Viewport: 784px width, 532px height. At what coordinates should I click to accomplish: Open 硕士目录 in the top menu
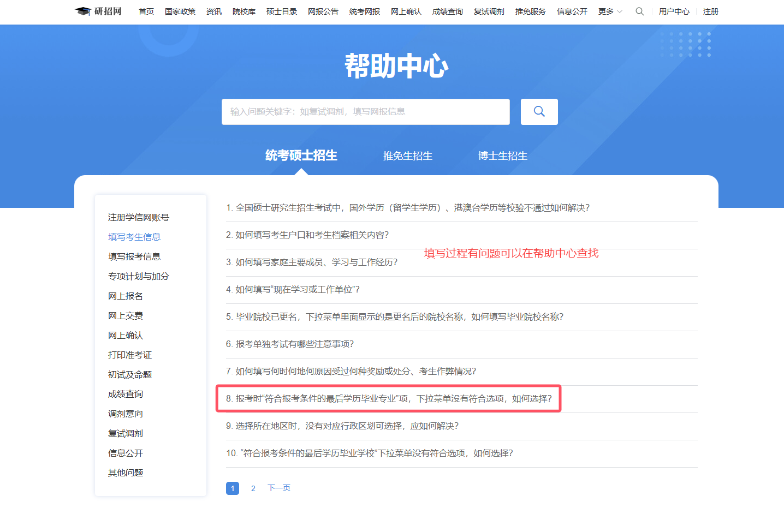point(282,11)
